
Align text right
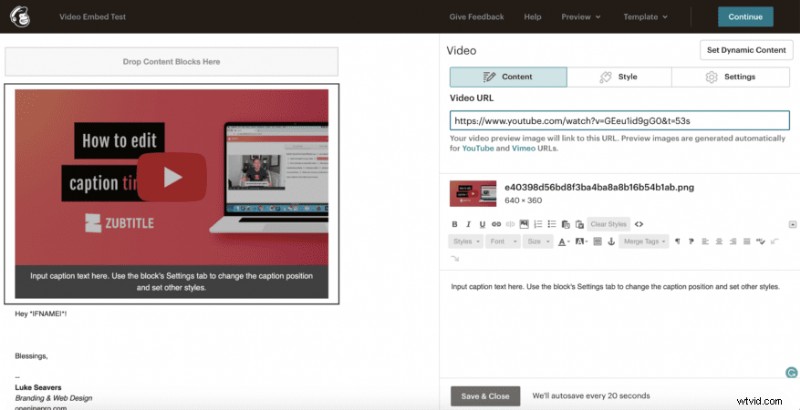tap(733, 241)
